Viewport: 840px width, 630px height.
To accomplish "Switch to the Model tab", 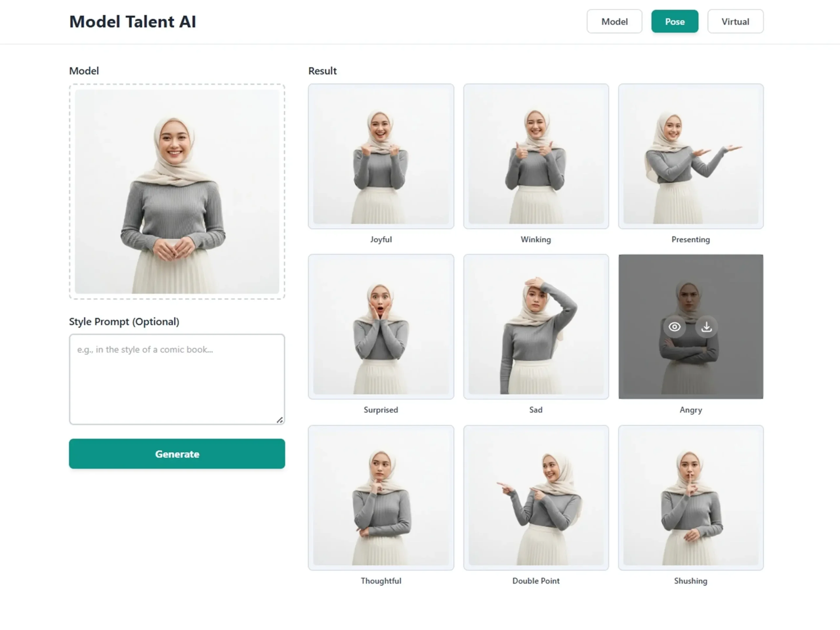I will click(614, 22).
